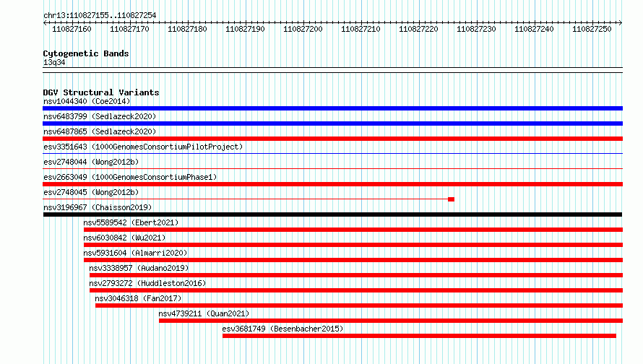Click the small red block ending esv2748045
Screen dimensions: 643x364
[x=451, y=199]
